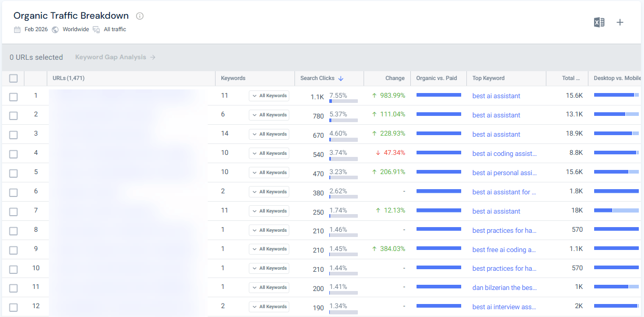The image size is (644, 317).
Task: Open 'best practices for ha…' link in row 8
Action: click(504, 231)
